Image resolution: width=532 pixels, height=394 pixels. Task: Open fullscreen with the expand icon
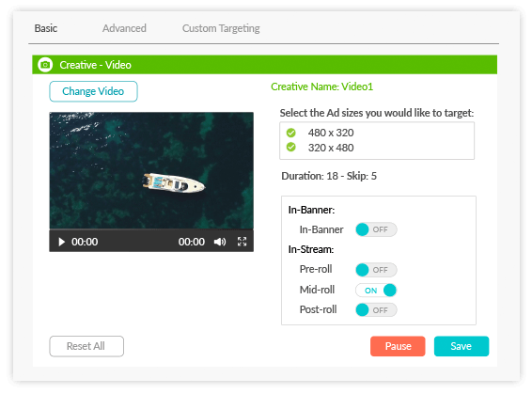[242, 242]
